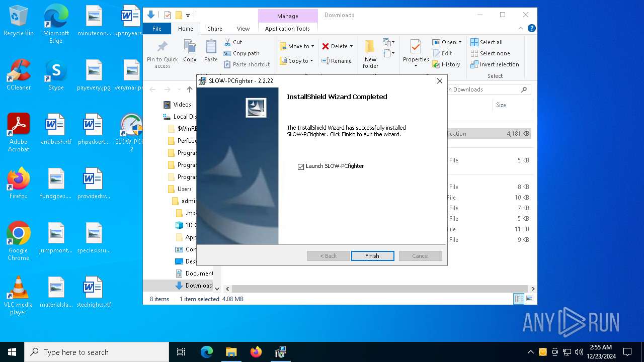Open the notification center icon
Viewport: 644px width, 362px height.
tap(627, 352)
